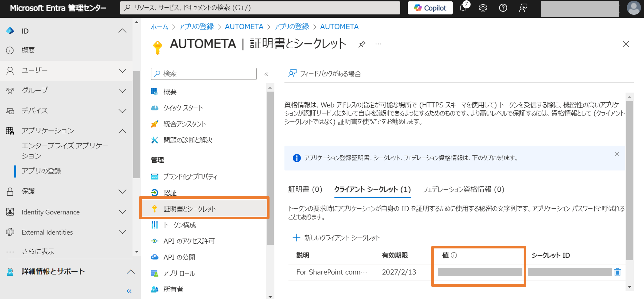Collapse the app menu with double chevron
The image size is (644, 299).
[x=266, y=74]
